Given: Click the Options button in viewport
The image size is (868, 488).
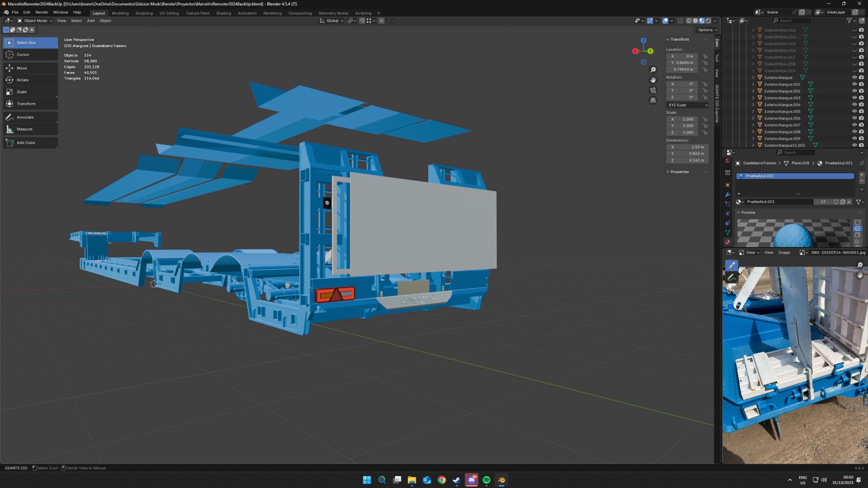Looking at the screenshot, I should click(707, 30).
